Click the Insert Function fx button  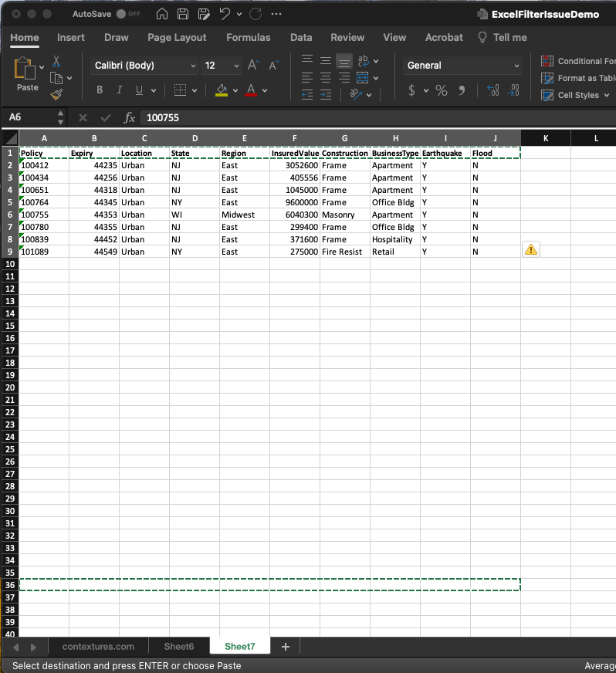pyautogui.click(x=129, y=117)
